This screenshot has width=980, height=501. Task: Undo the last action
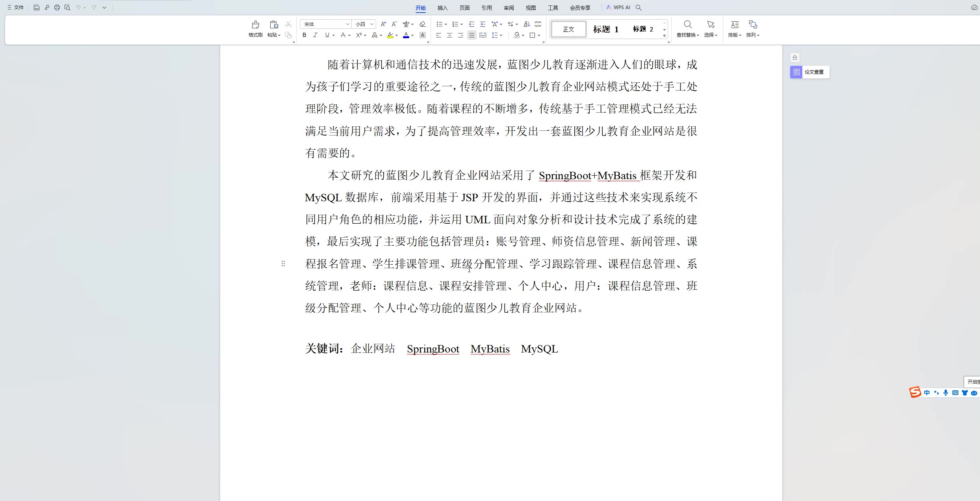coord(78,7)
